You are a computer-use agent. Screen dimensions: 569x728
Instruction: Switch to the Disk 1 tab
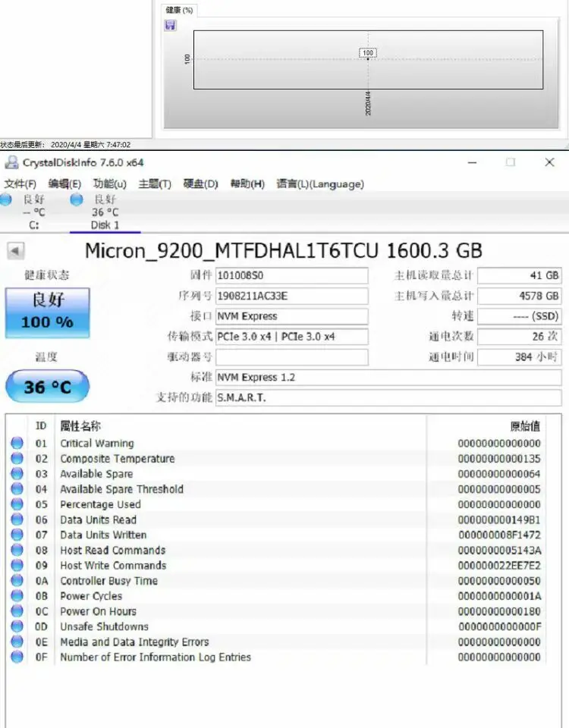pos(105,212)
